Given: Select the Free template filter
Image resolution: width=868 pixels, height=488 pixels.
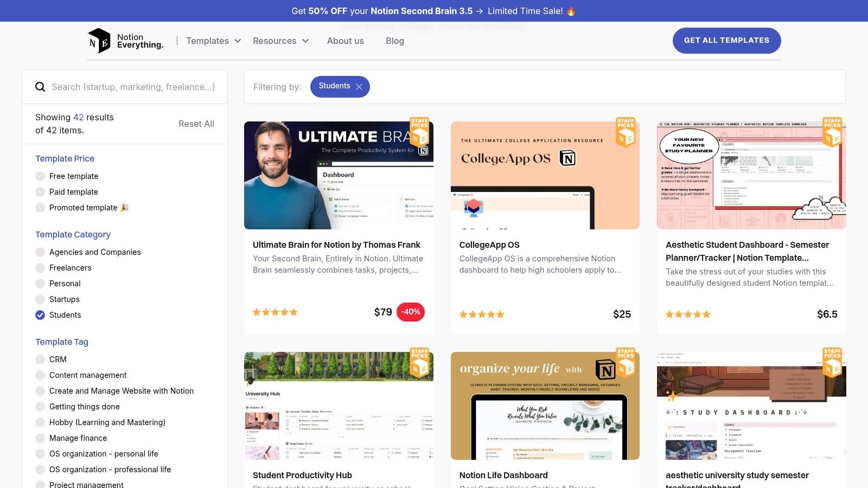Looking at the screenshot, I should [40, 176].
